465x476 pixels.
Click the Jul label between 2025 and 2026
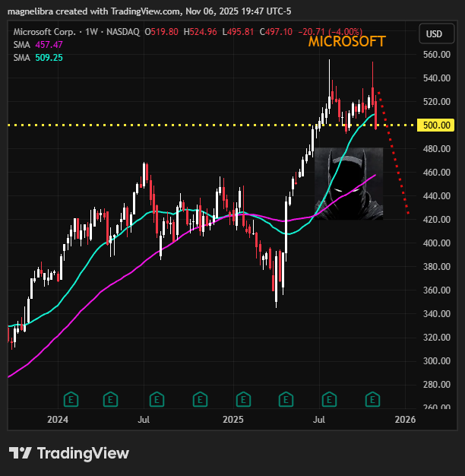pos(319,420)
